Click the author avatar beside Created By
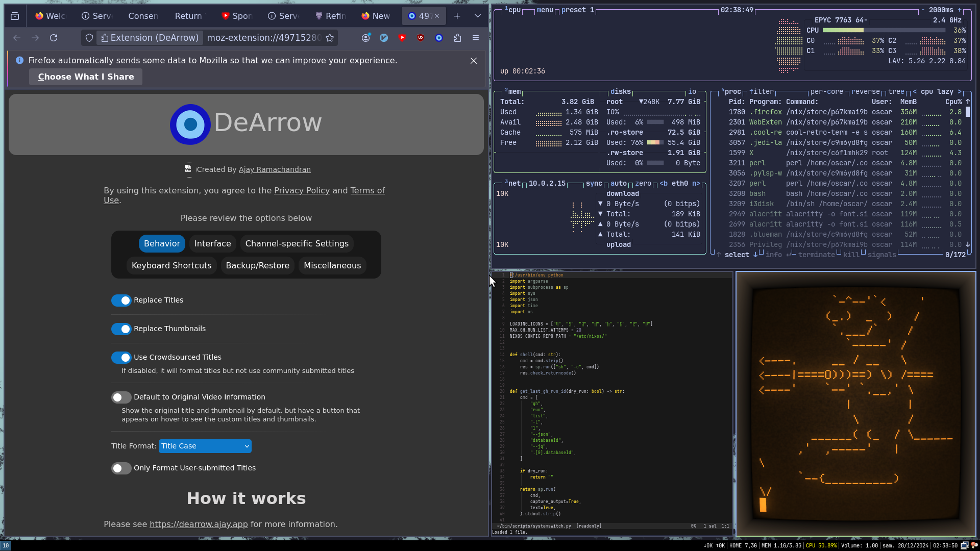 (x=188, y=169)
